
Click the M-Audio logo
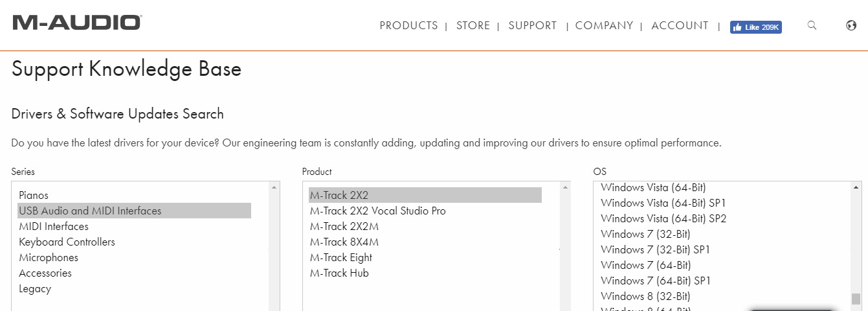(77, 23)
